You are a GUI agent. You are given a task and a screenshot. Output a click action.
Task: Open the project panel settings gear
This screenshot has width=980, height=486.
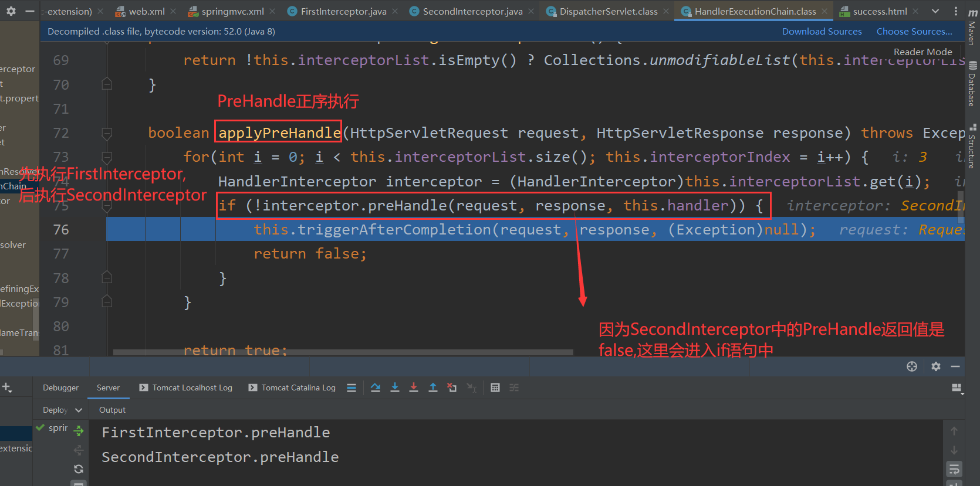11,11
